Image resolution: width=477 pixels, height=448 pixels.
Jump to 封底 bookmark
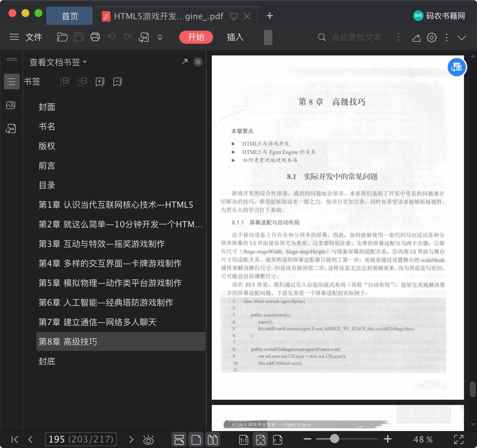click(47, 361)
